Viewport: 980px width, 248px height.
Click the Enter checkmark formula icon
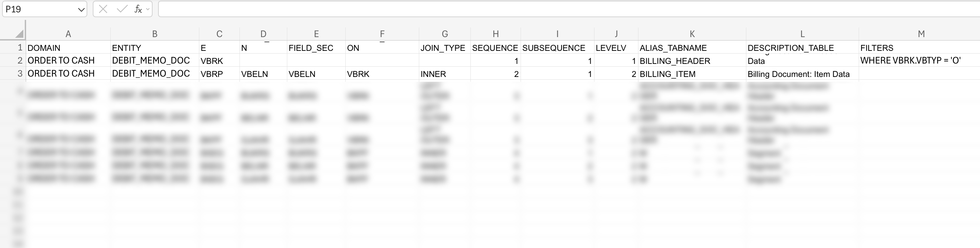coord(122,9)
